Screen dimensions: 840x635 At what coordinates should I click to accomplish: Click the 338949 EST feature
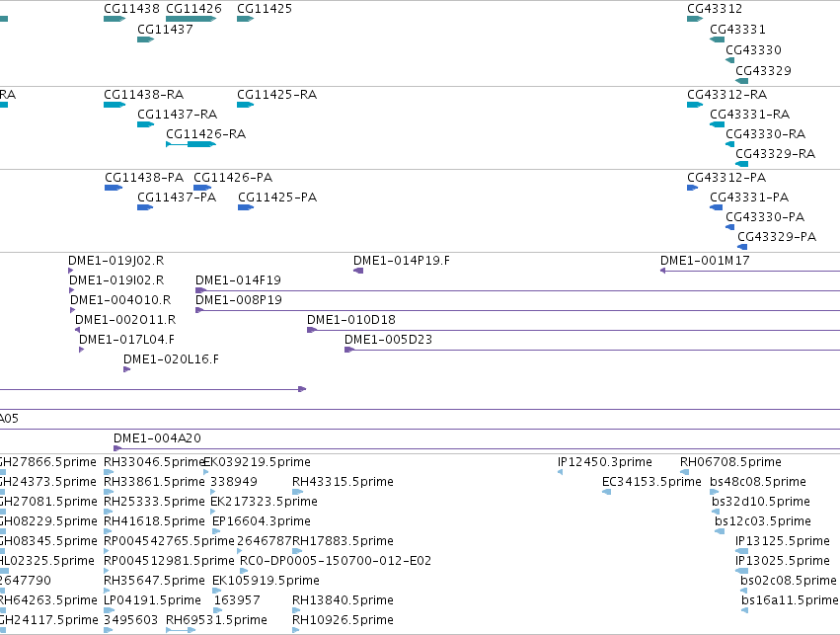click(212, 492)
